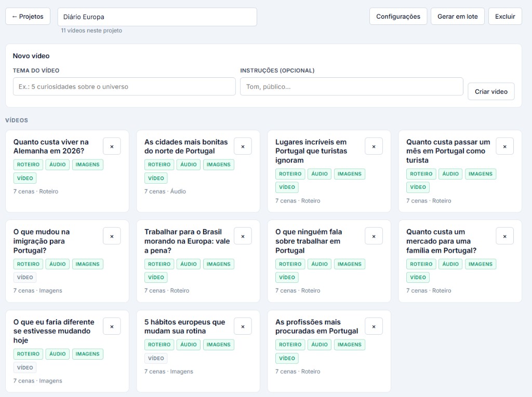The image size is (532, 397).
Task: Click ROTEIRO tag on Alemanha 2026 card
Action: (x=28, y=165)
